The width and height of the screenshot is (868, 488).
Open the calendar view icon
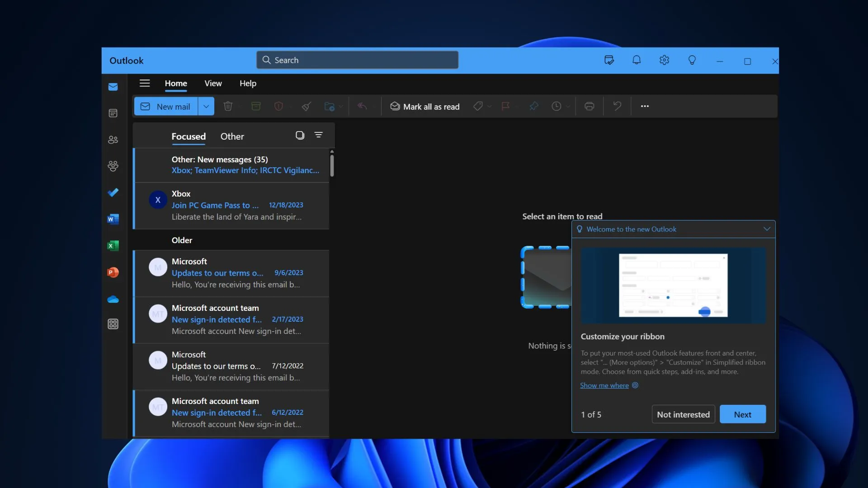click(x=113, y=113)
